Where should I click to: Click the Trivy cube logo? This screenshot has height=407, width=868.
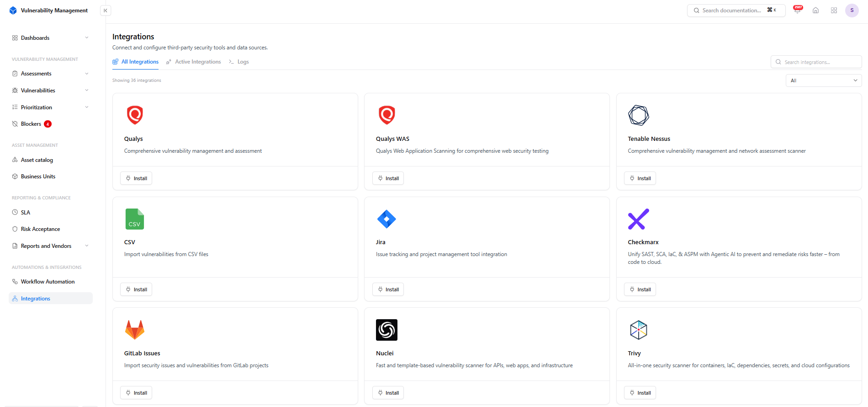[x=638, y=330]
